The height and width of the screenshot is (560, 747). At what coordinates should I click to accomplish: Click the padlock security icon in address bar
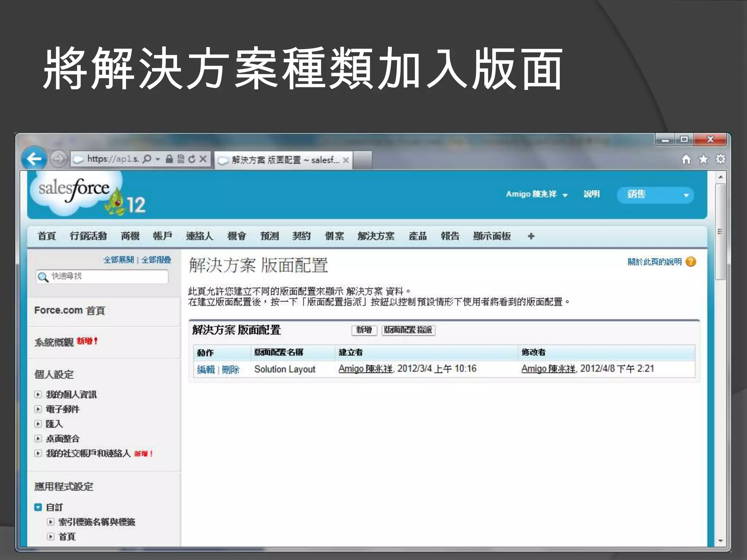pyautogui.click(x=169, y=159)
